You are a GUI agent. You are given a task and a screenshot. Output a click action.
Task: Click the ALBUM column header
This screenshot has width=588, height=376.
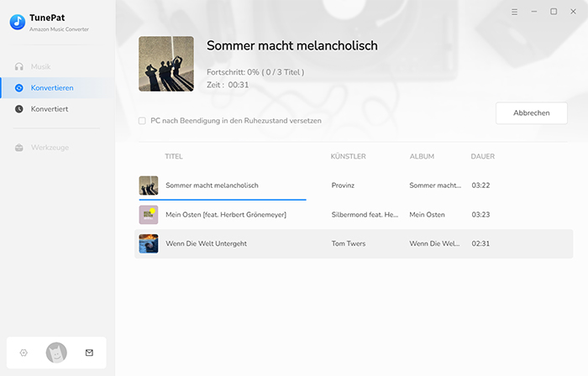tap(422, 157)
